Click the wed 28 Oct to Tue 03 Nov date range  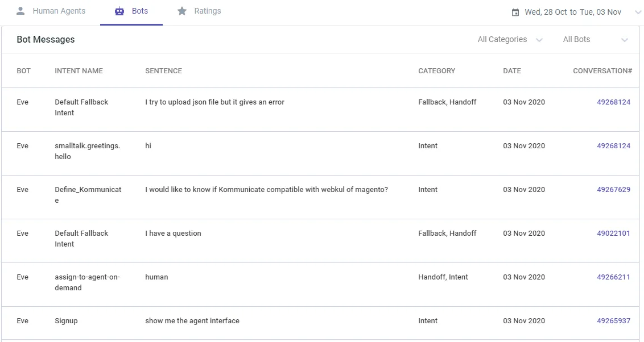click(572, 12)
